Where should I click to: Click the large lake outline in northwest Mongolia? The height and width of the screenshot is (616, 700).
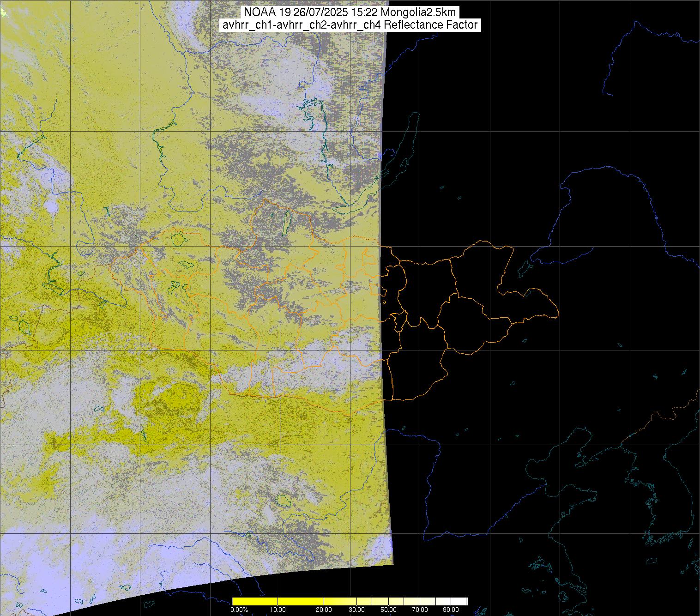tap(178, 239)
